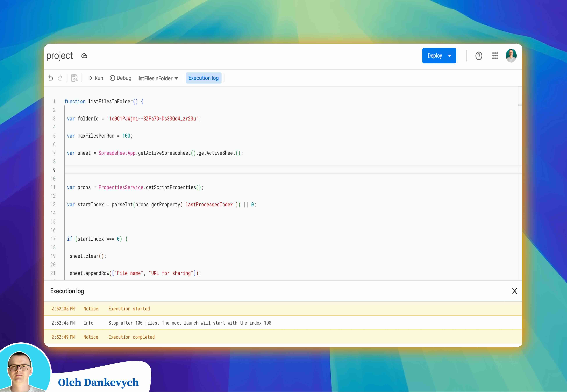Click the project title

[x=60, y=56]
